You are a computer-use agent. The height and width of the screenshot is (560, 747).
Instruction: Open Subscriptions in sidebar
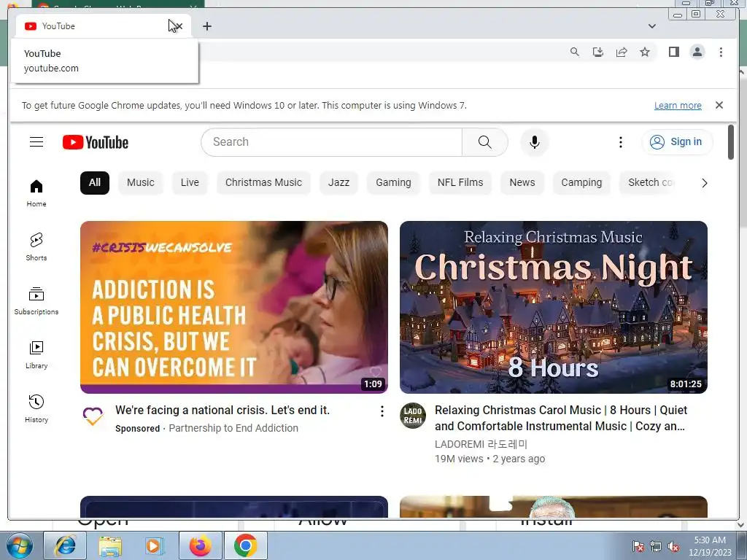(x=36, y=301)
